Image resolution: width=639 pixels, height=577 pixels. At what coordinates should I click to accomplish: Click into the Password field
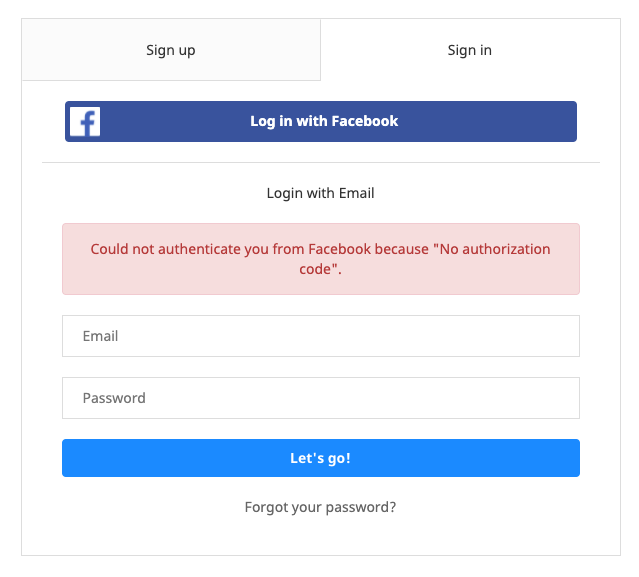pos(320,398)
